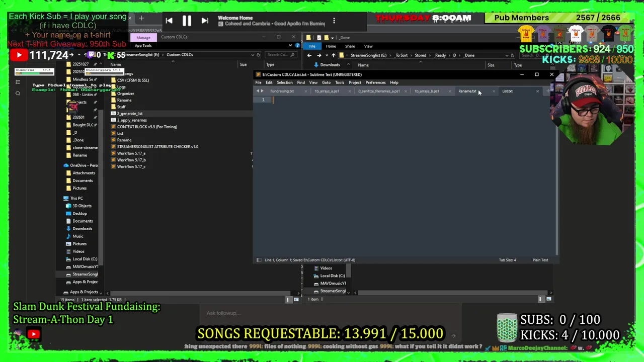This screenshot has height=362, width=644.
Task: Skip to previous track in media player
Action: (169, 21)
